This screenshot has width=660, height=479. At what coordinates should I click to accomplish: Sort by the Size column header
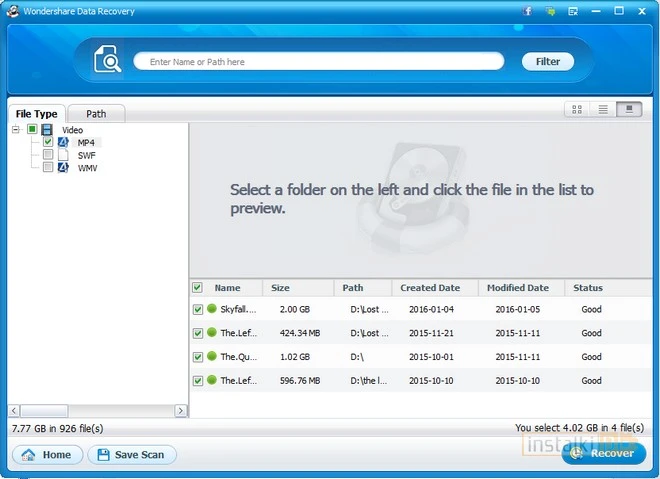[x=298, y=288]
